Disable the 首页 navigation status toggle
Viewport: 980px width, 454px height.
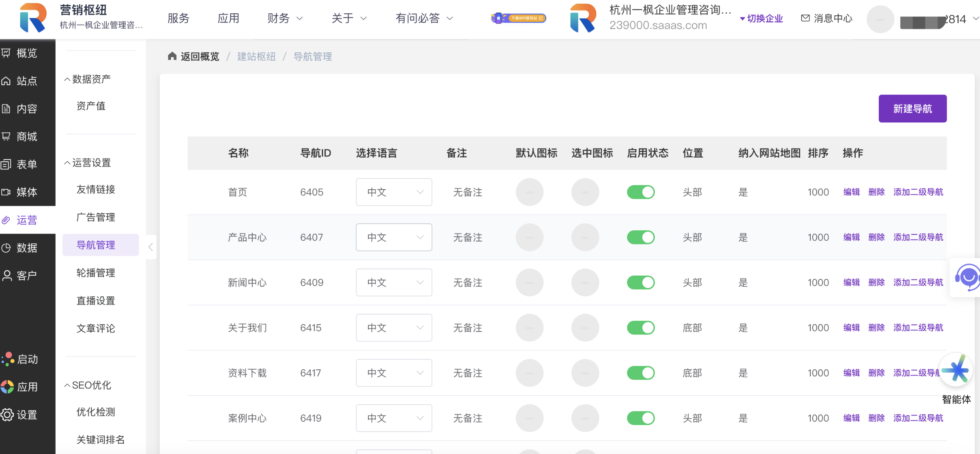pos(641,192)
